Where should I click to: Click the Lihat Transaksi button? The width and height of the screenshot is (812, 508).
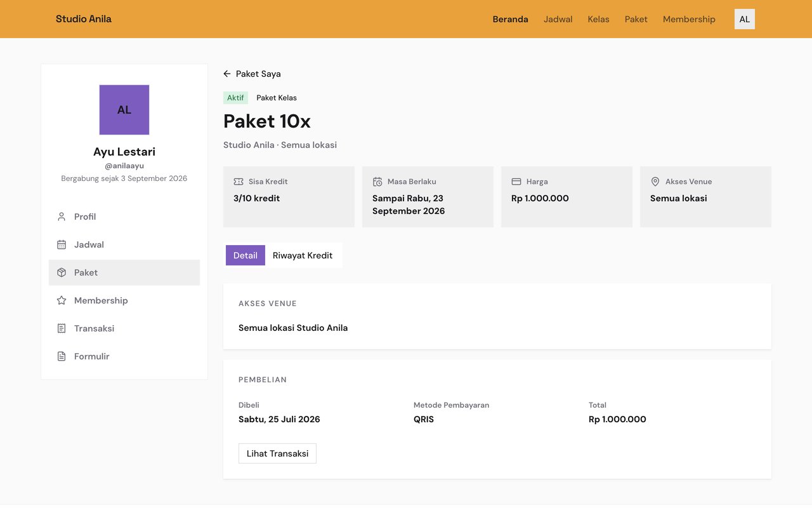277,453
